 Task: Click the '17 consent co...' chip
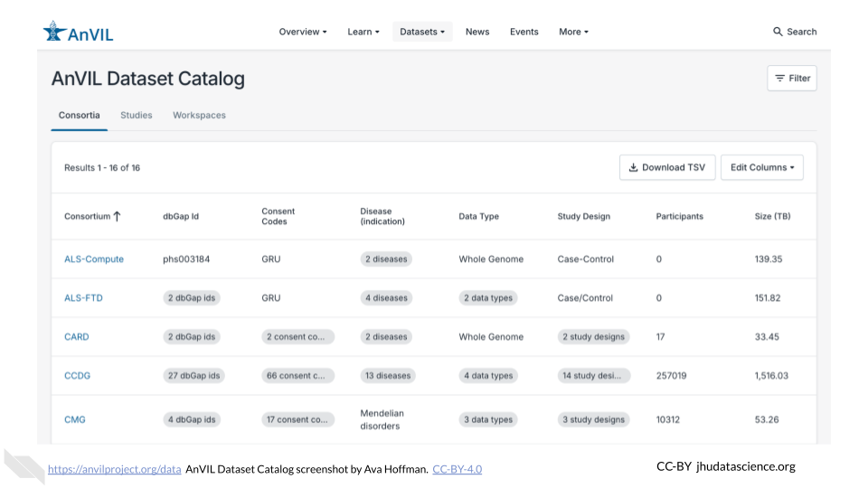pos(297,419)
